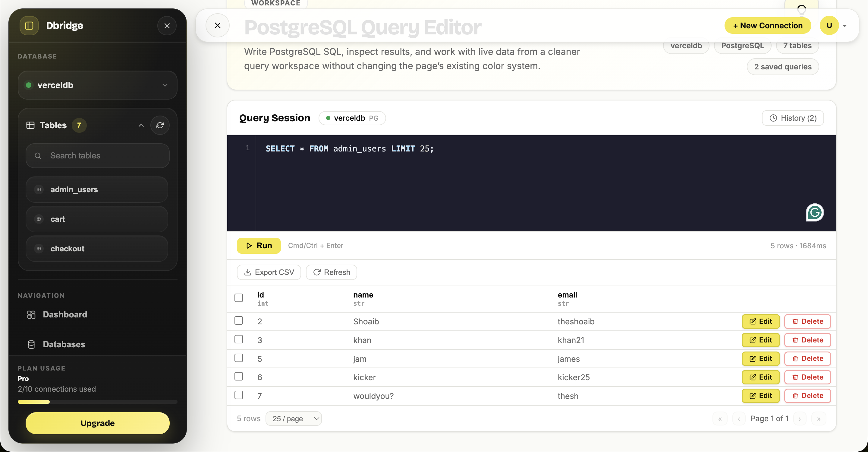Refresh the Tables list icon
The image size is (868, 452).
[x=160, y=125]
